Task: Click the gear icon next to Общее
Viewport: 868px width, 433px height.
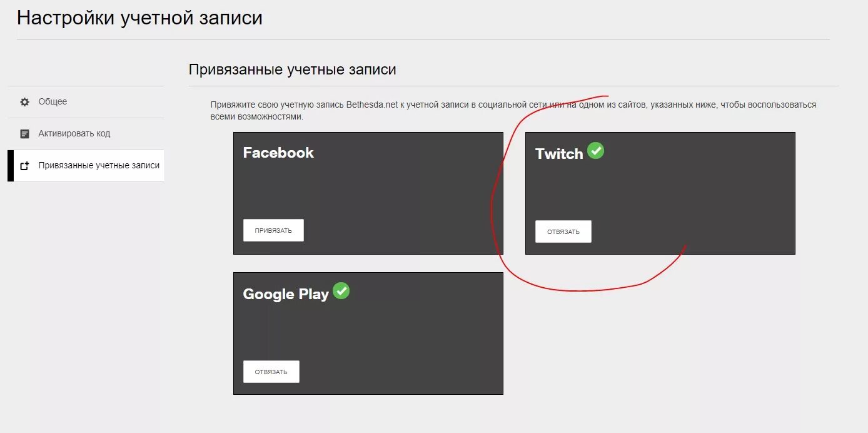Action: pyautogui.click(x=24, y=102)
